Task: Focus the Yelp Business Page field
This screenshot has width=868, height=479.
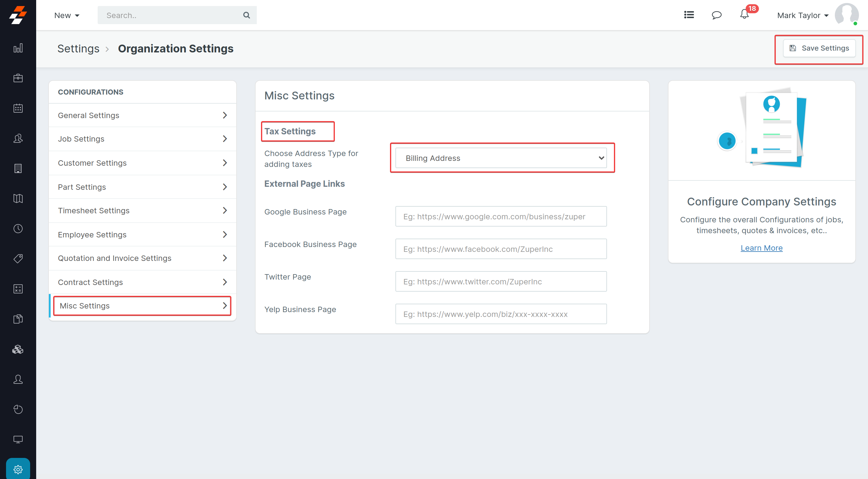Action: click(x=501, y=314)
